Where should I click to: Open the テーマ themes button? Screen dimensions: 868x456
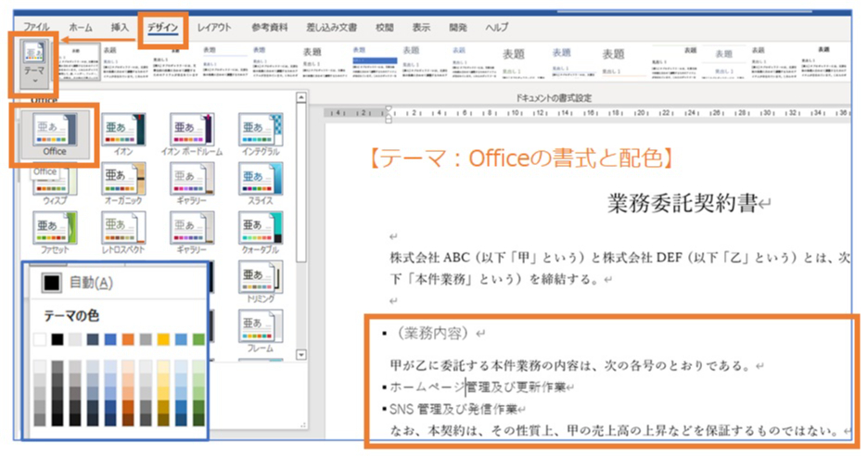coord(33,62)
